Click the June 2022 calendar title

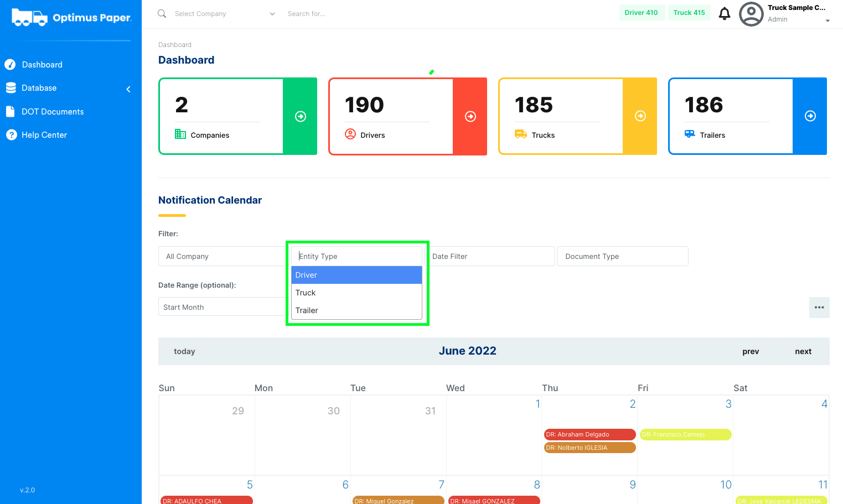point(468,351)
